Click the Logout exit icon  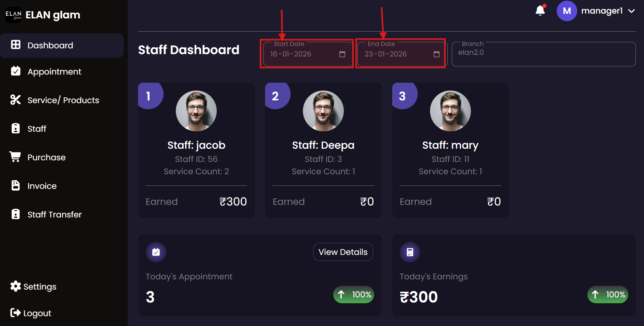click(15, 313)
